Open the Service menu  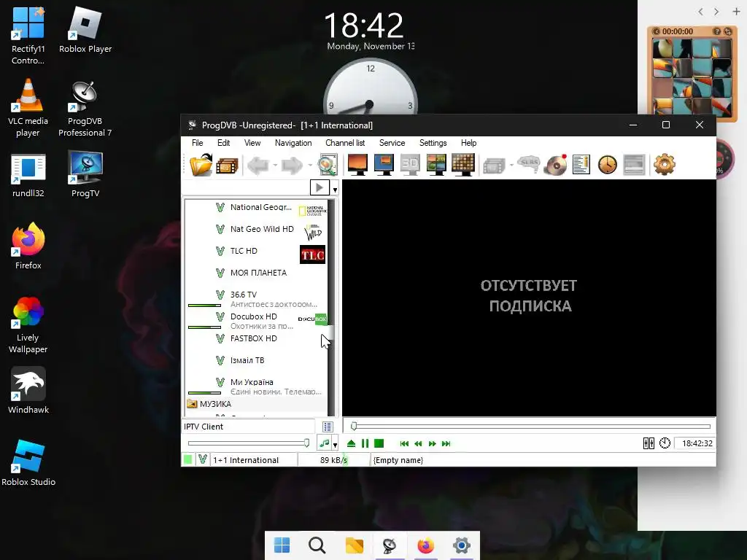click(392, 143)
